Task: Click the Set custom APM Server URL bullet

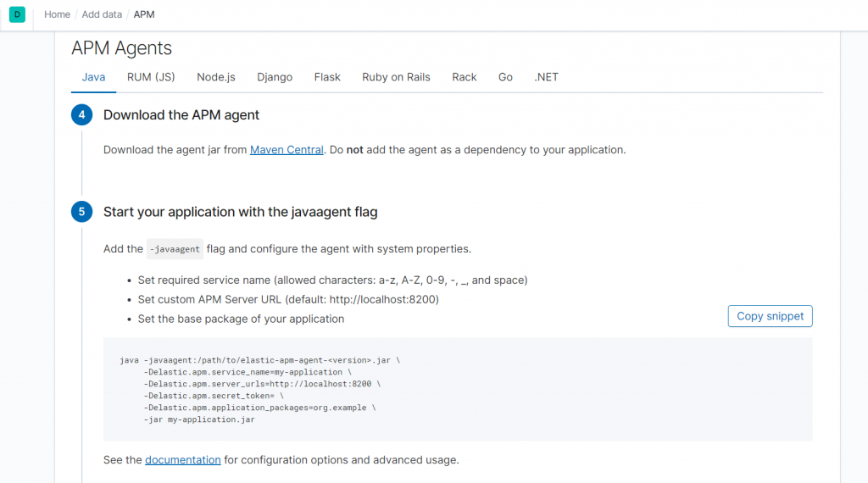Action: point(288,300)
